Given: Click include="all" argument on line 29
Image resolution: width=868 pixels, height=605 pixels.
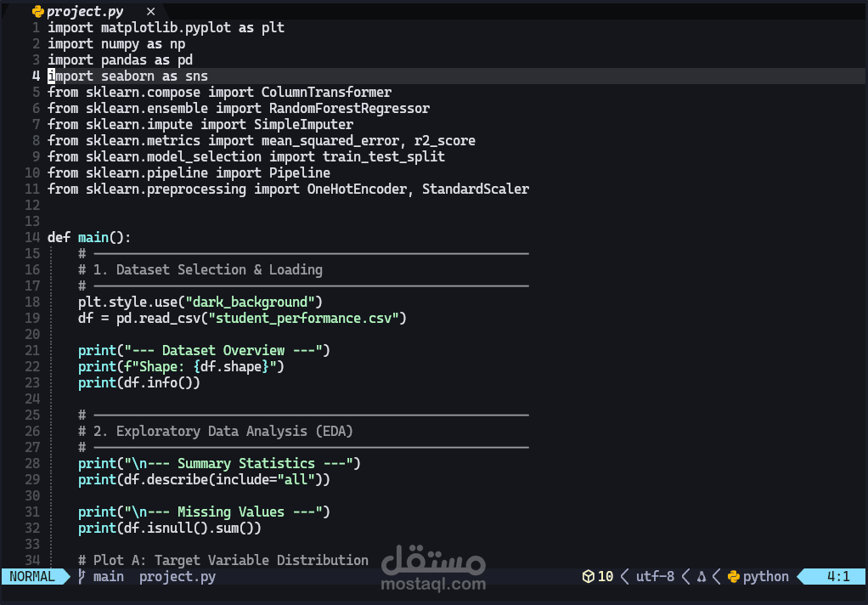Looking at the screenshot, I should click(265, 480).
